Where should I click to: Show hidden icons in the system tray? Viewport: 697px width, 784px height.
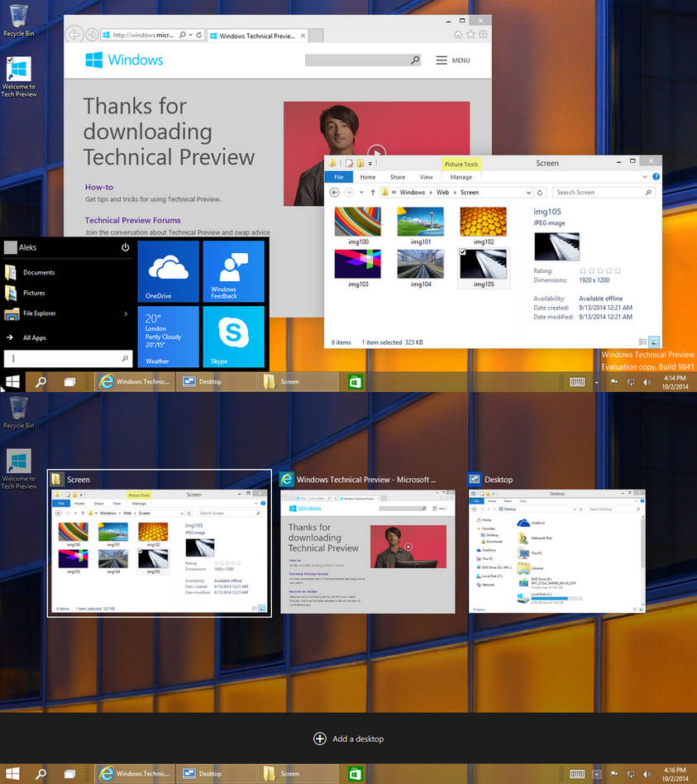(x=597, y=381)
